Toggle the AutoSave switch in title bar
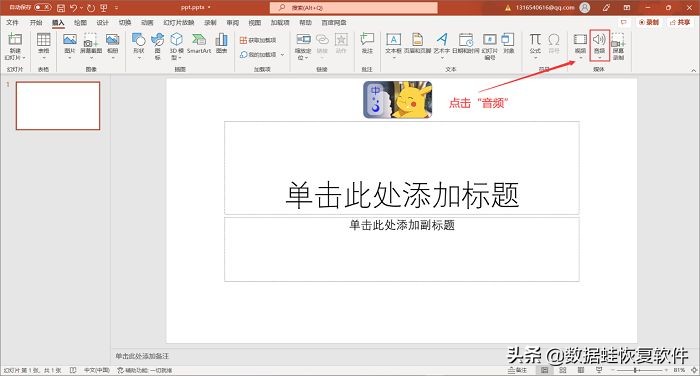The image size is (700, 376). click(42, 8)
